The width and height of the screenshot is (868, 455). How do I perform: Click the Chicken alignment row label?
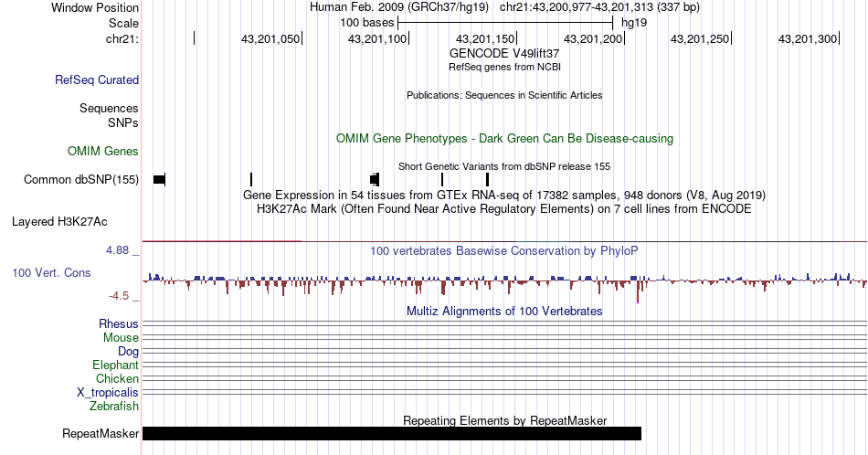(117, 378)
